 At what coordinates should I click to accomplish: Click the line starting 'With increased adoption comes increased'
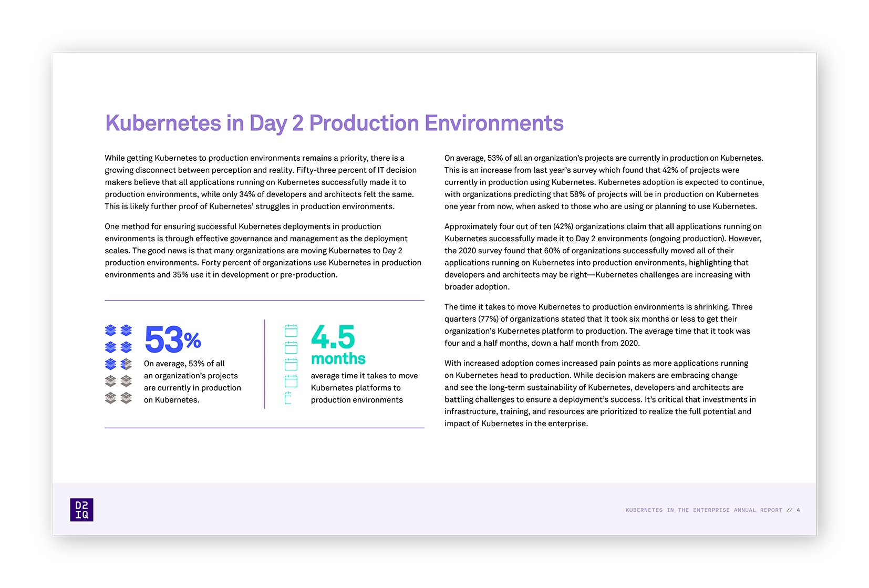[x=596, y=363]
